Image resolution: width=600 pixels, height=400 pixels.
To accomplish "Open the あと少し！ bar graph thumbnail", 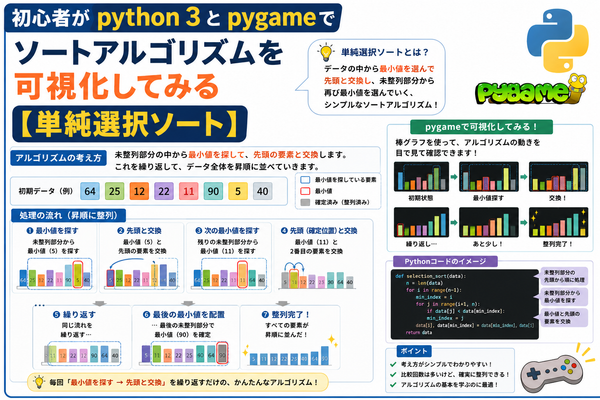I will (489, 222).
